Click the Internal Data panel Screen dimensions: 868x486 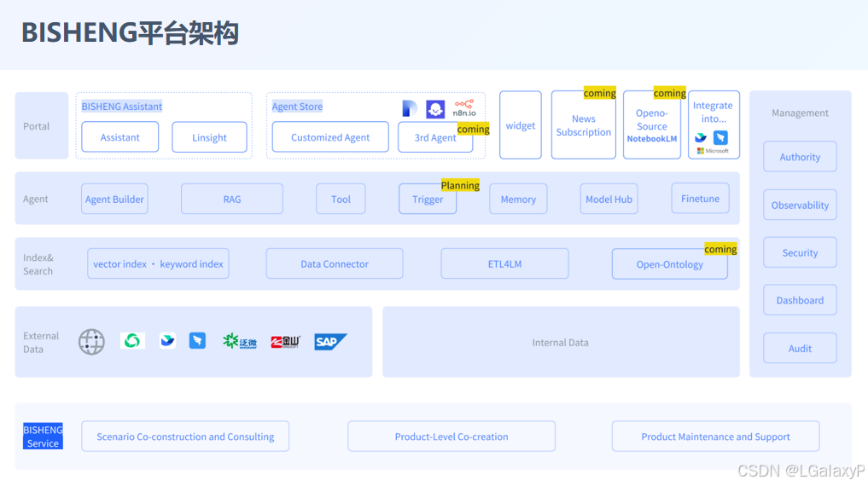tap(561, 342)
